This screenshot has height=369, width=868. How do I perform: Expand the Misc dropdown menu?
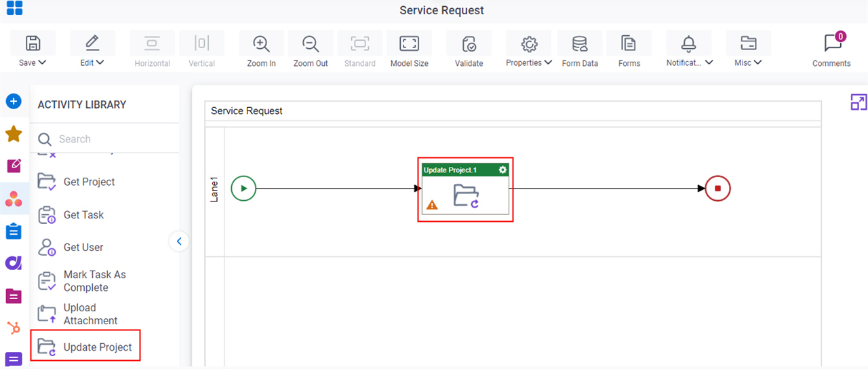[x=748, y=62]
